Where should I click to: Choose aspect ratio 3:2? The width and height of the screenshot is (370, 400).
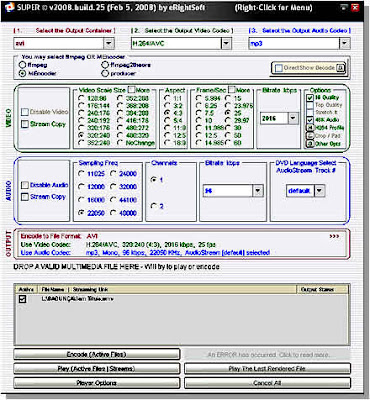[x=167, y=106]
